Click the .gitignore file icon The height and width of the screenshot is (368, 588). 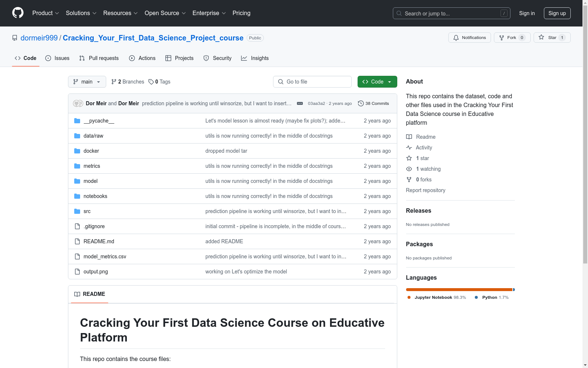point(77,226)
